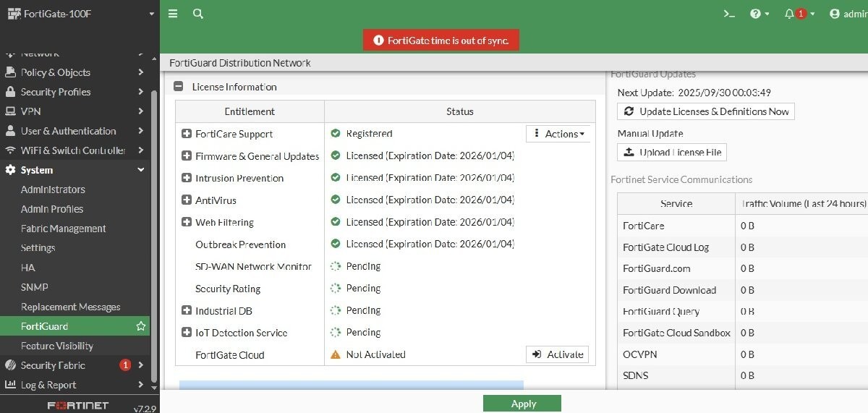Screen dimensions: 868x413
Task: Open the FortiGate-100F device dropdown
Action: coord(151,14)
